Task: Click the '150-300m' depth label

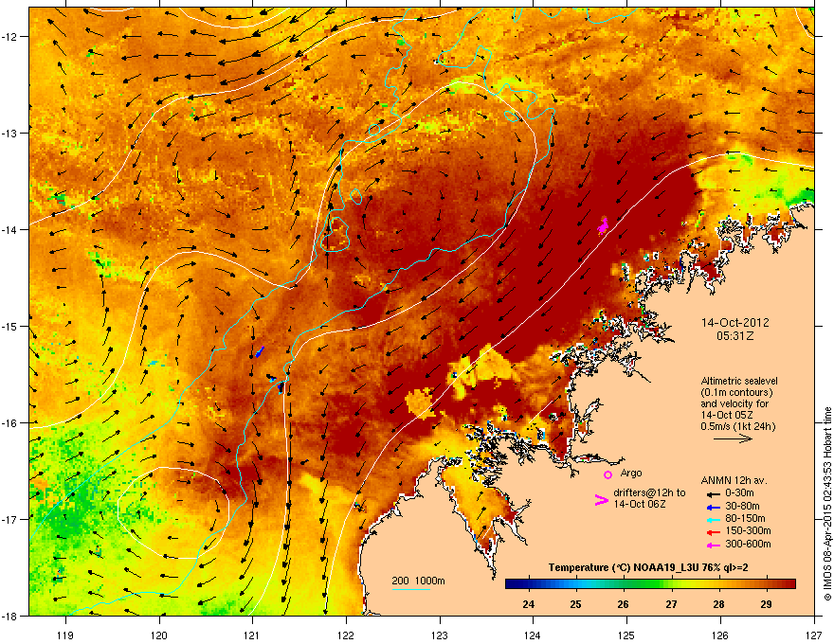Action: coord(748,530)
